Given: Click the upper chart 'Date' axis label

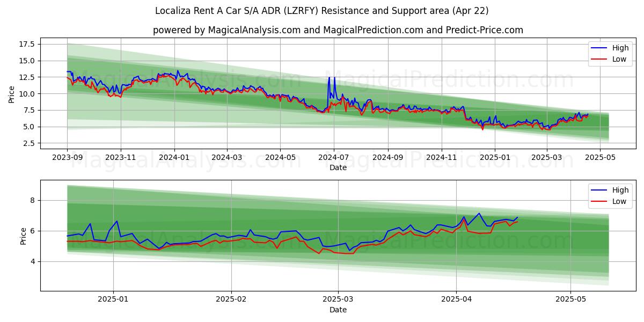Looking at the screenshot, I should (x=338, y=167).
